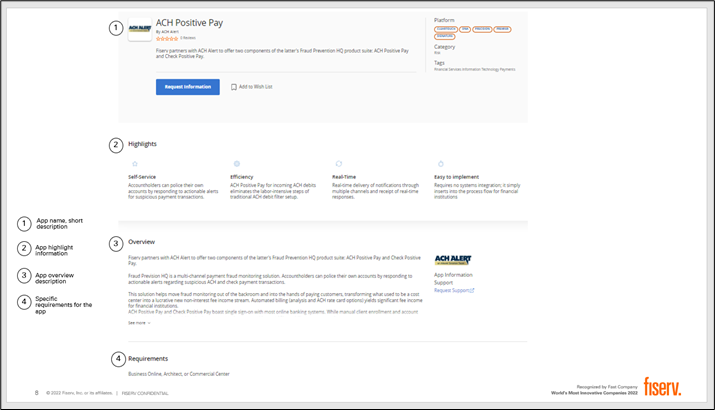Image resolution: width=715 pixels, height=410 pixels.
Task: Click the 'Highlights' section heading
Action: click(142, 144)
